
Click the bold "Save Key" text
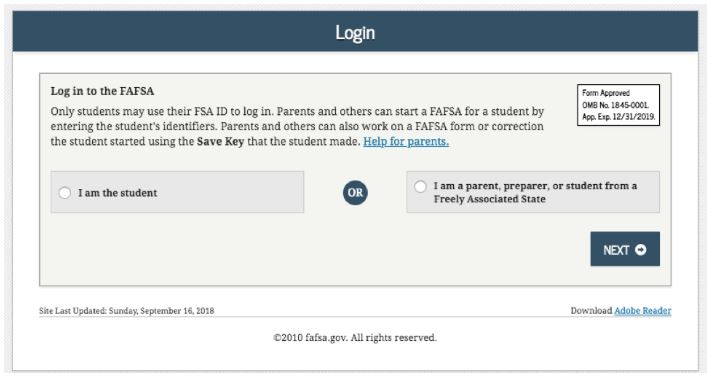click(x=220, y=142)
